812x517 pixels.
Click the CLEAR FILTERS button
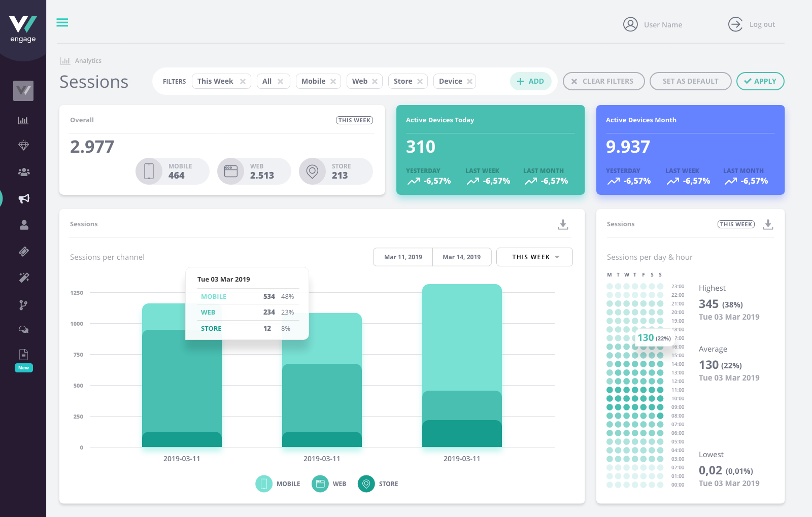(x=604, y=81)
